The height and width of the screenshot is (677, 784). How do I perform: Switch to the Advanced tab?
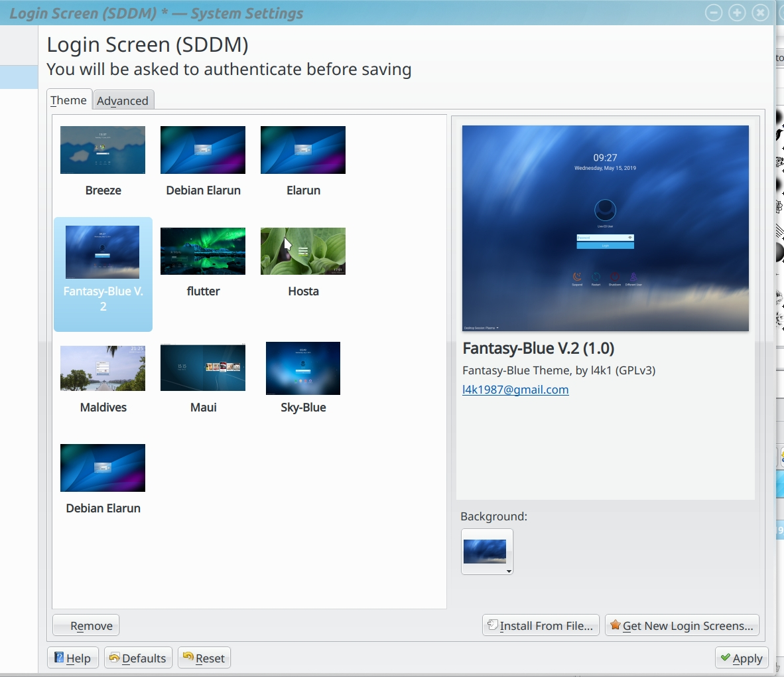[123, 100]
